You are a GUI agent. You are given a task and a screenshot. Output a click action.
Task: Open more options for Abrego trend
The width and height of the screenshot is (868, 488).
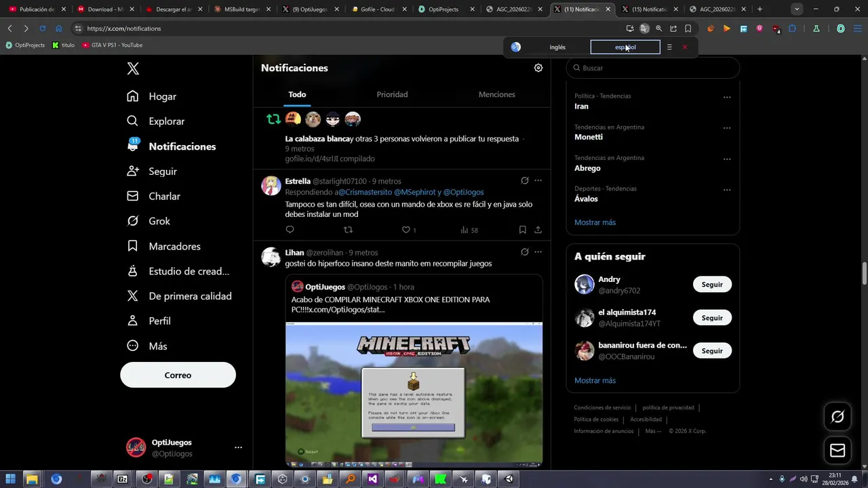coord(727,159)
